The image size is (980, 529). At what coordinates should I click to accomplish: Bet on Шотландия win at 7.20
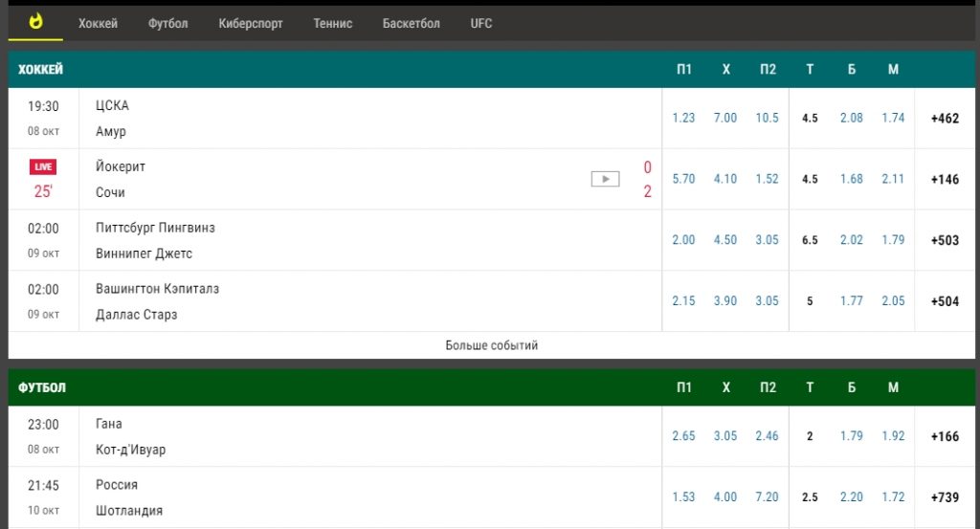[767, 497]
